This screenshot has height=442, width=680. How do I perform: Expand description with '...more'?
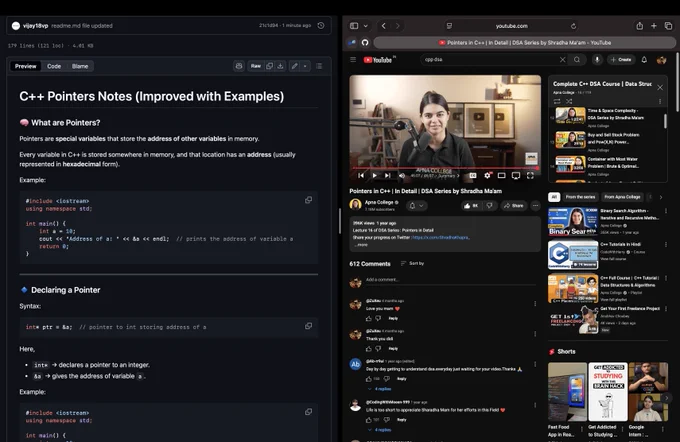coord(361,245)
